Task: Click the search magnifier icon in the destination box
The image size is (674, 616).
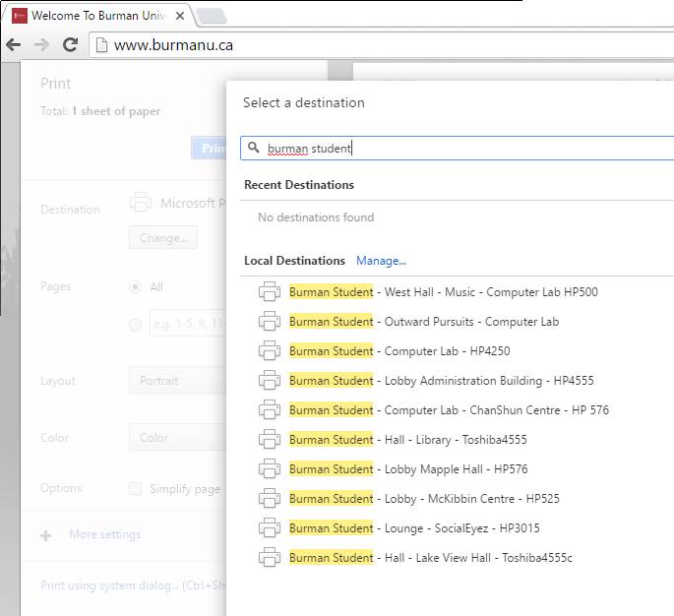Action: click(x=254, y=148)
